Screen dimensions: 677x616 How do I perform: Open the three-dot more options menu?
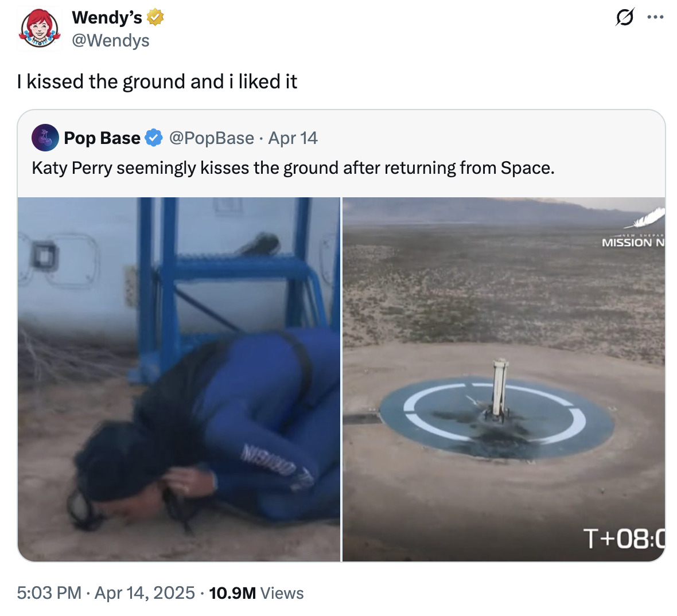(x=655, y=17)
